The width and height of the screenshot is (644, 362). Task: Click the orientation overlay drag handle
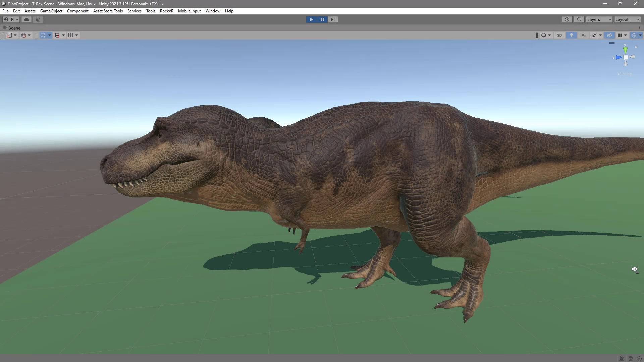612,43
